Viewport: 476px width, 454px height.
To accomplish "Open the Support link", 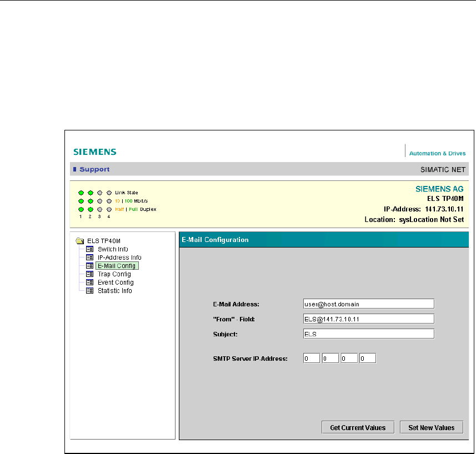I will (x=94, y=169).
